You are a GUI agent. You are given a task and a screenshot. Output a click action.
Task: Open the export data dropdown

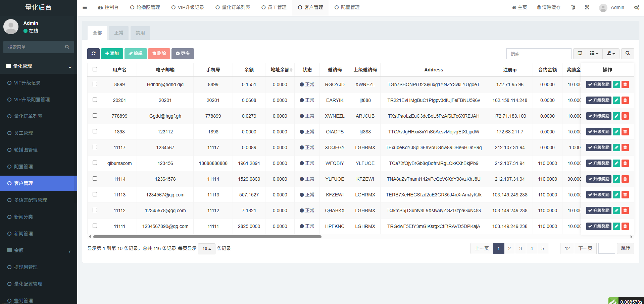(611, 54)
